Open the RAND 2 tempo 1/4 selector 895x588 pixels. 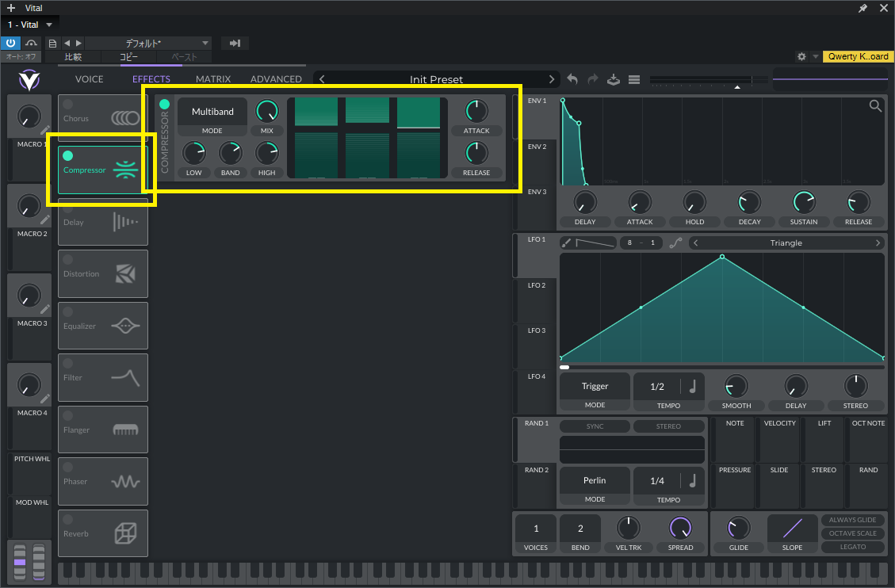pos(657,481)
